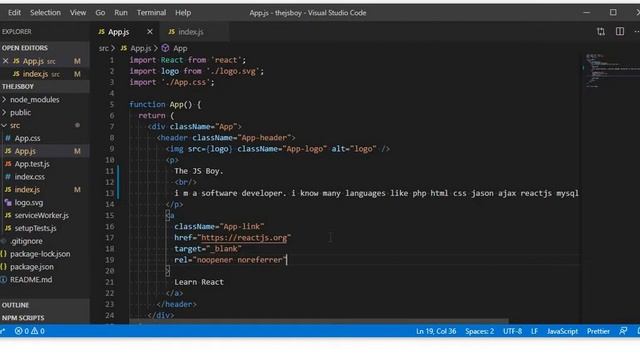Image resolution: width=640 pixels, height=360 pixels.
Task: Open the Run menu
Action: [x=121, y=13]
